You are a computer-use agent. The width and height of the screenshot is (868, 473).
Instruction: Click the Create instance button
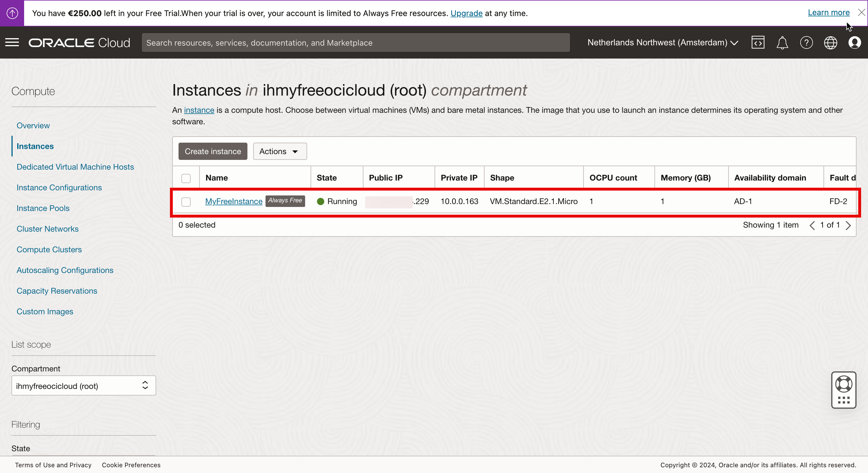(x=213, y=151)
